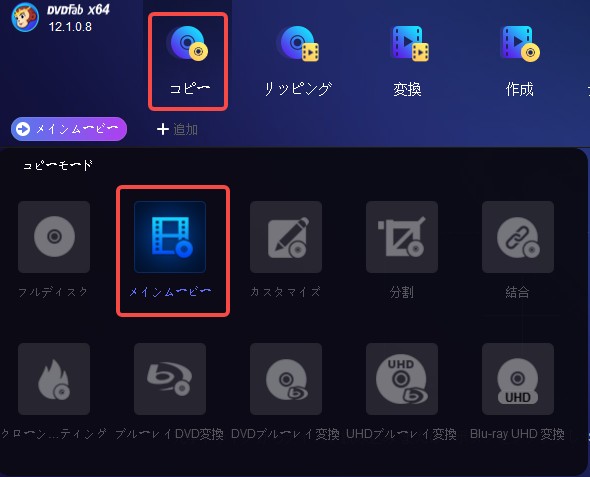Select メインムービー (Main Movie) copy mode tile
This screenshot has width=590, height=477.
[x=170, y=237]
